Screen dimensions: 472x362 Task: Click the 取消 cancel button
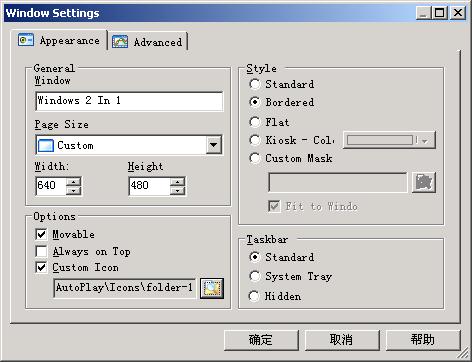[342, 340]
